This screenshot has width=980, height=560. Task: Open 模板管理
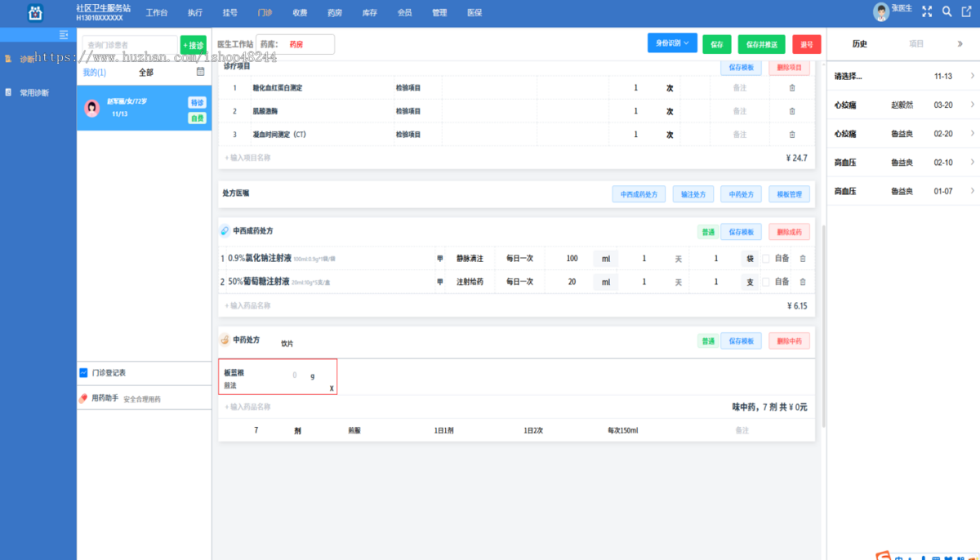[x=789, y=193]
